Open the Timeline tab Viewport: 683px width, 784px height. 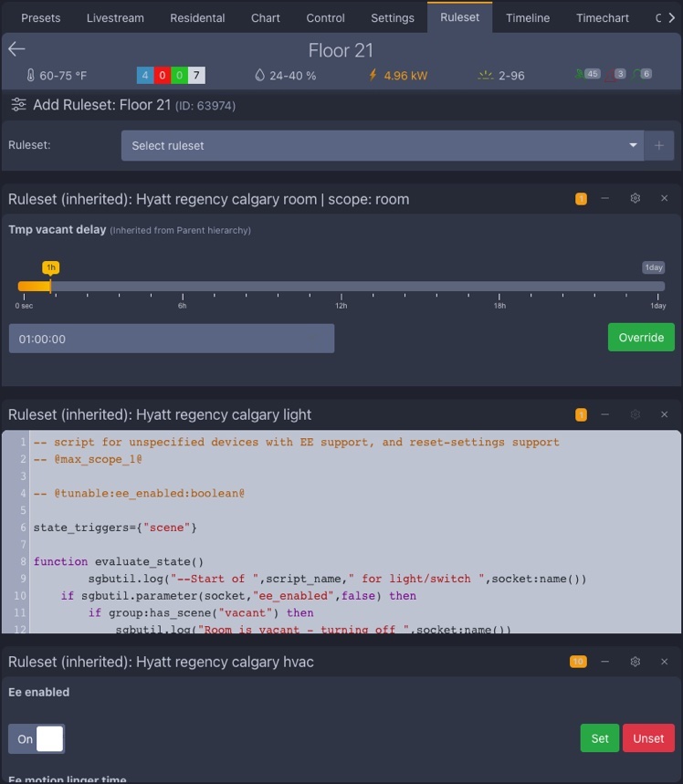click(x=528, y=18)
